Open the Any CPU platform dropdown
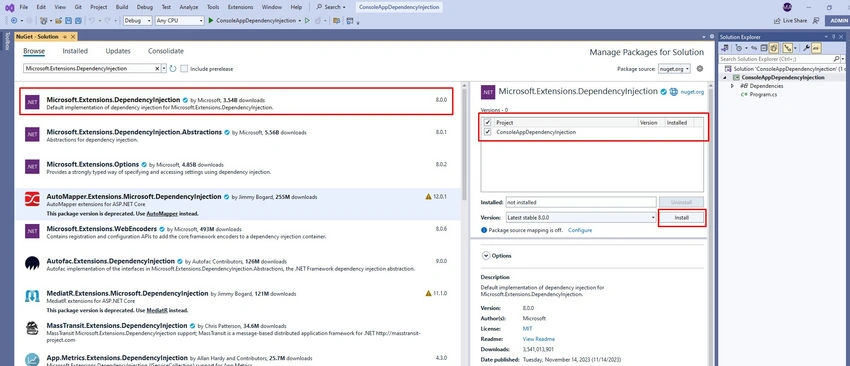Screen dimensions: 850x366 tap(179, 21)
